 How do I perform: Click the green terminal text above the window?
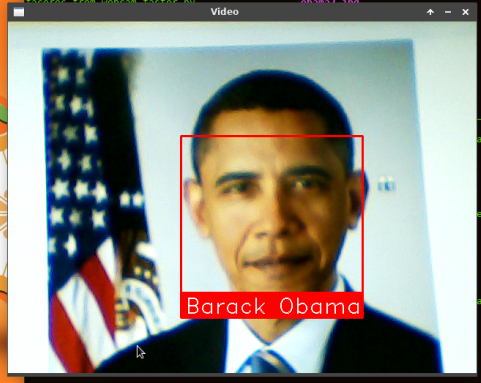click(110, 2)
